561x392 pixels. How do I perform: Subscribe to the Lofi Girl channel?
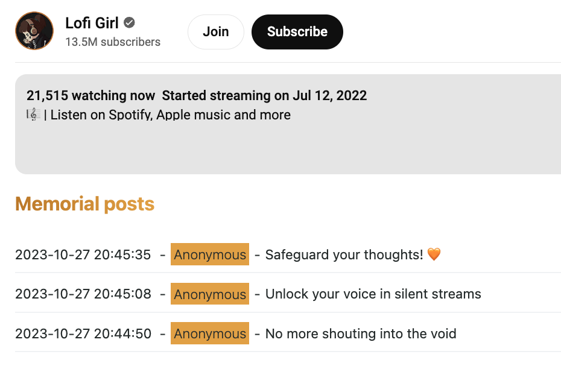pyautogui.click(x=297, y=32)
